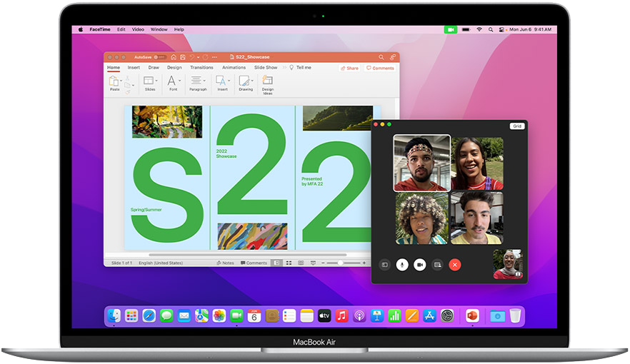
Task: Click the Format Painter brush icon
Action: tap(128, 92)
